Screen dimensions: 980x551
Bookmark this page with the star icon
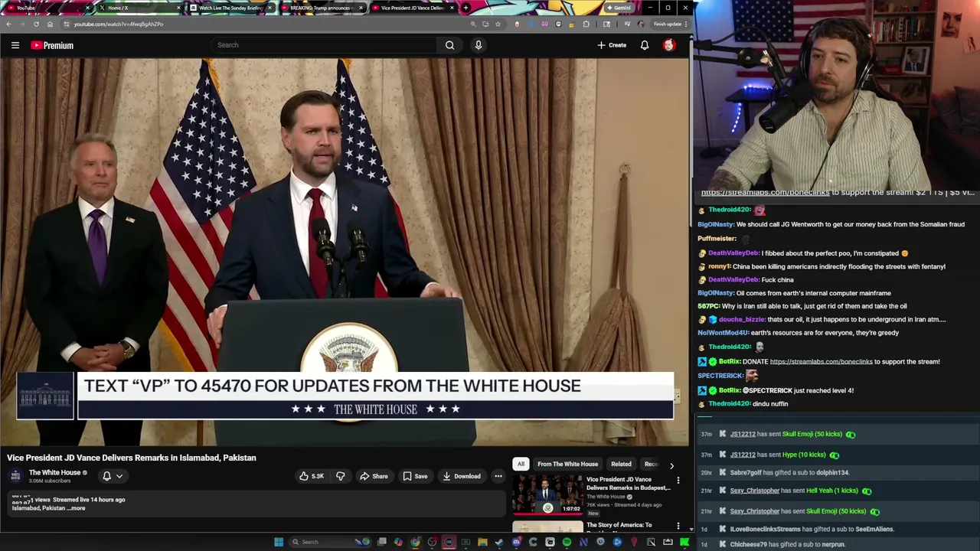[498, 24]
